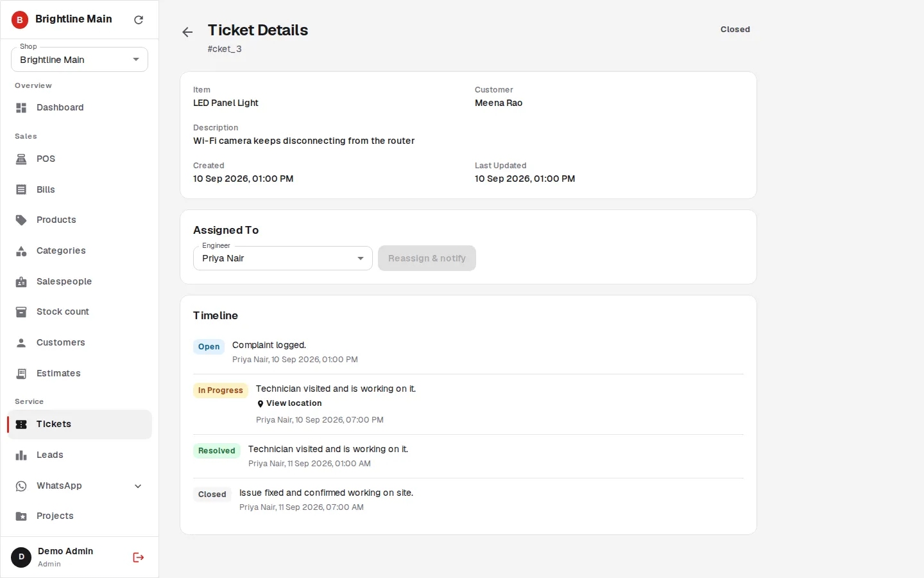Screen dimensions: 924x578
Task: Click the Stock count box icon
Action: 21,312
